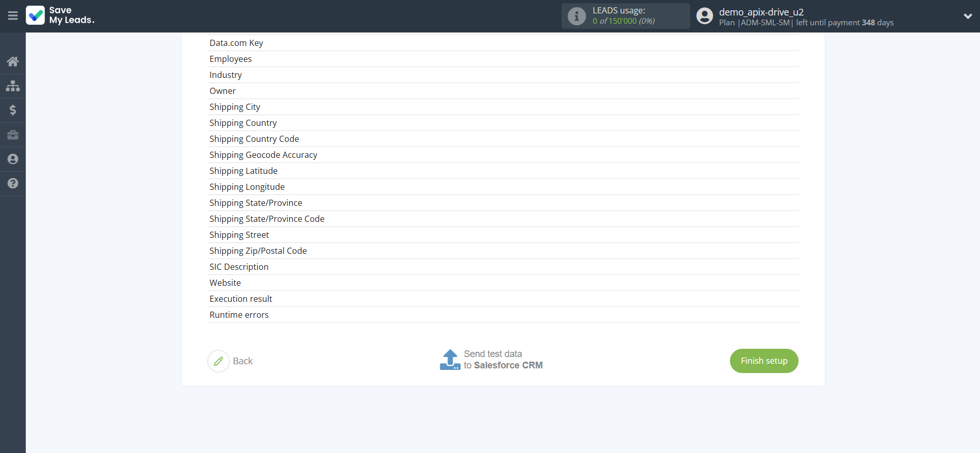Open the hamburger menu in the header

(x=13, y=16)
